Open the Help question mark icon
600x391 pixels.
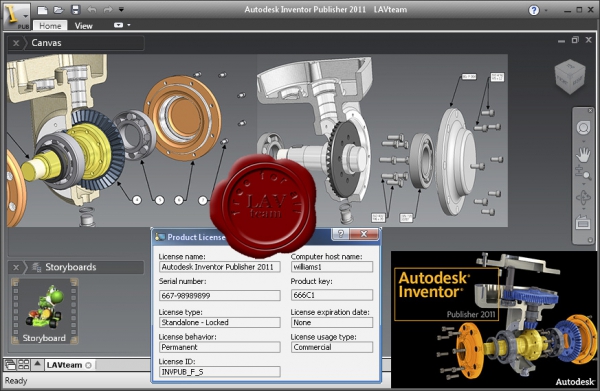(x=533, y=10)
